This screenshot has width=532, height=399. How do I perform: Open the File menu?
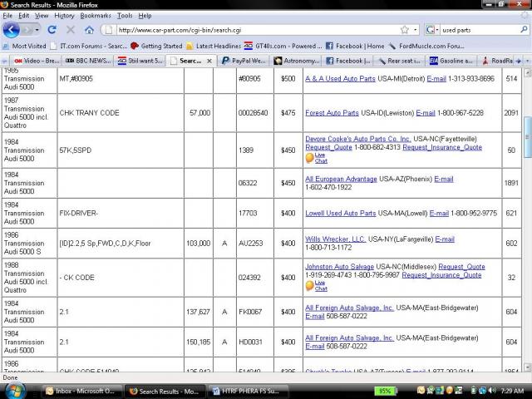click(x=7, y=16)
